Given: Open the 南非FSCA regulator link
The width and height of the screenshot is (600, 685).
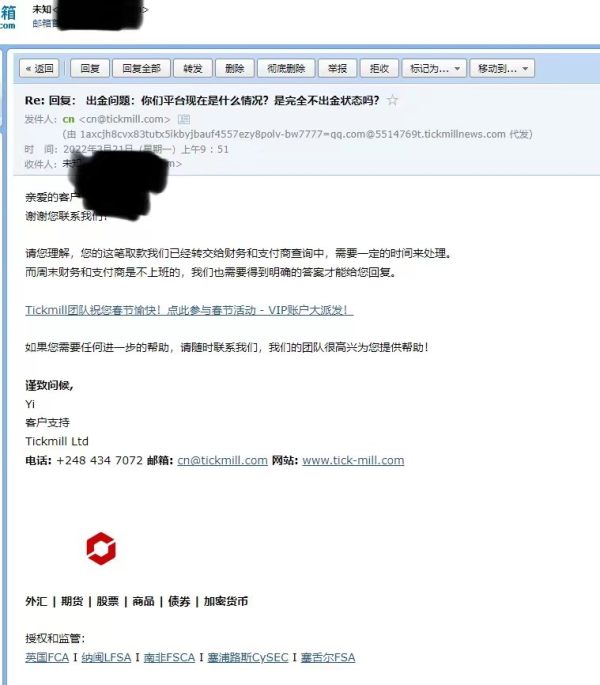Looking at the screenshot, I should 169,657.
